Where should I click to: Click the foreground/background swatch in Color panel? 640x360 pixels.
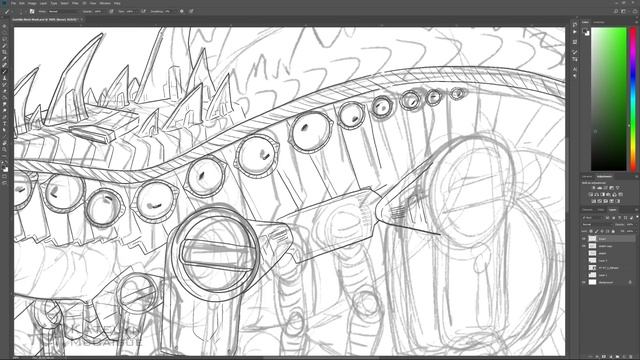point(586,32)
